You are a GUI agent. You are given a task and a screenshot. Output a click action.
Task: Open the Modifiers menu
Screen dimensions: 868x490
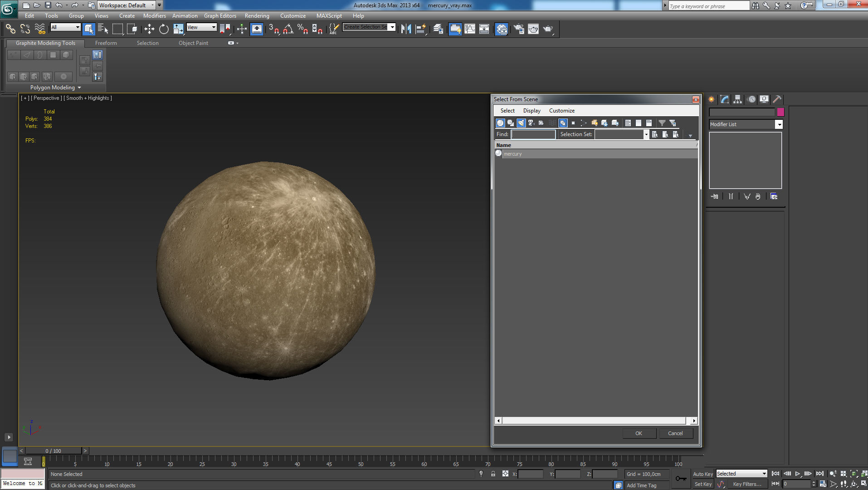(155, 16)
